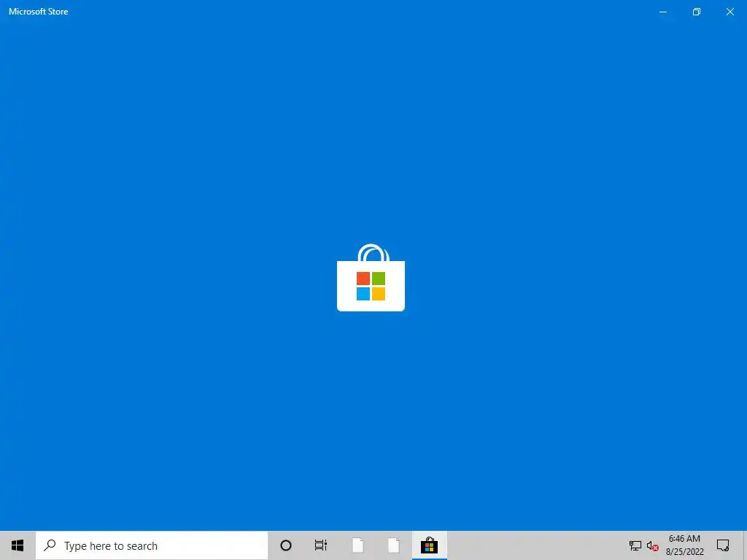Click the magnifier icon in search box
Screen dimensions: 747x560
(x=50, y=545)
